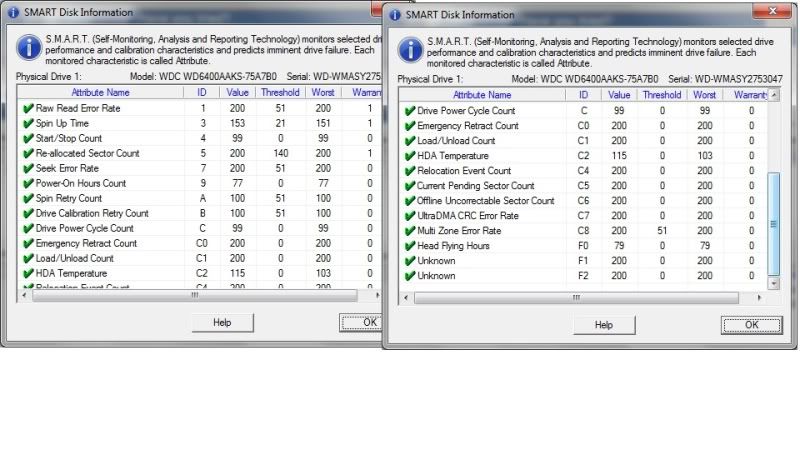Click check icon for Offline Uncorrectable Sector Count
The width and height of the screenshot is (800, 450).
pyautogui.click(x=410, y=201)
